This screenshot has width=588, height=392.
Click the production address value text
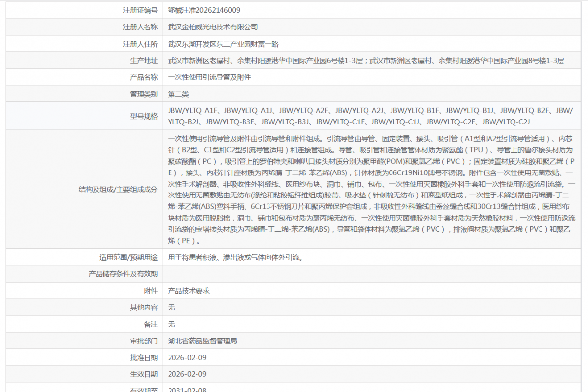pos(366,61)
